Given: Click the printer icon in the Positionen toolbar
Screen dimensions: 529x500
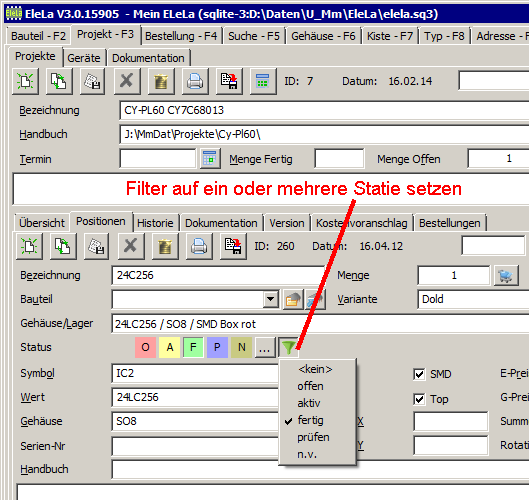Looking at the screenshot, I should [x=199, y=246].
